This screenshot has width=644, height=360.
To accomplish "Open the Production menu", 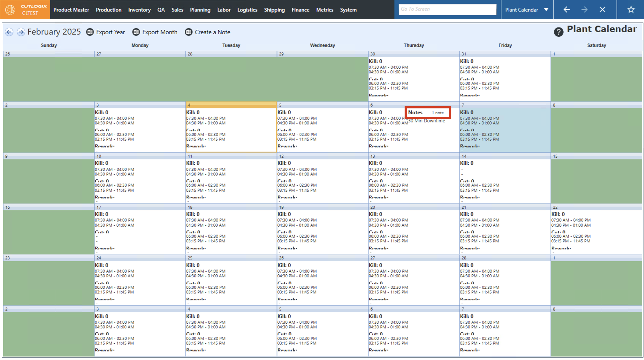I will (x=108, y=10).
